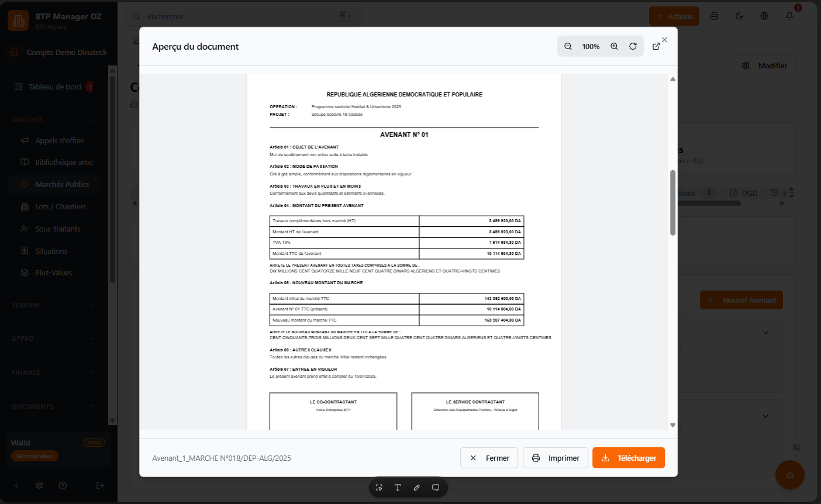The height and width of the screenshot is (504, 821).
Task: Open Bibliothèque articles in the sidebar
Action: [x=54, y=162]
